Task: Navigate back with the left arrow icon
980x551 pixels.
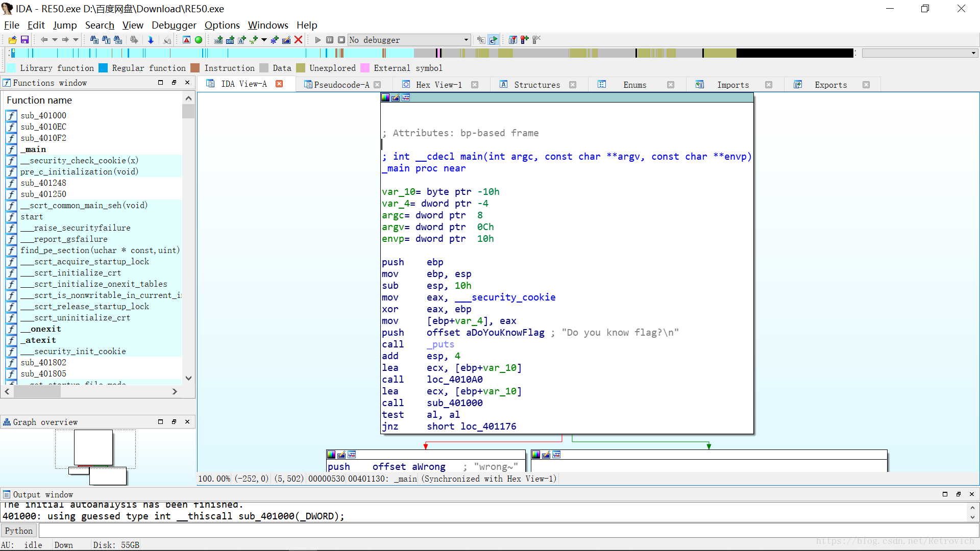Action: (x=44, y=40)
